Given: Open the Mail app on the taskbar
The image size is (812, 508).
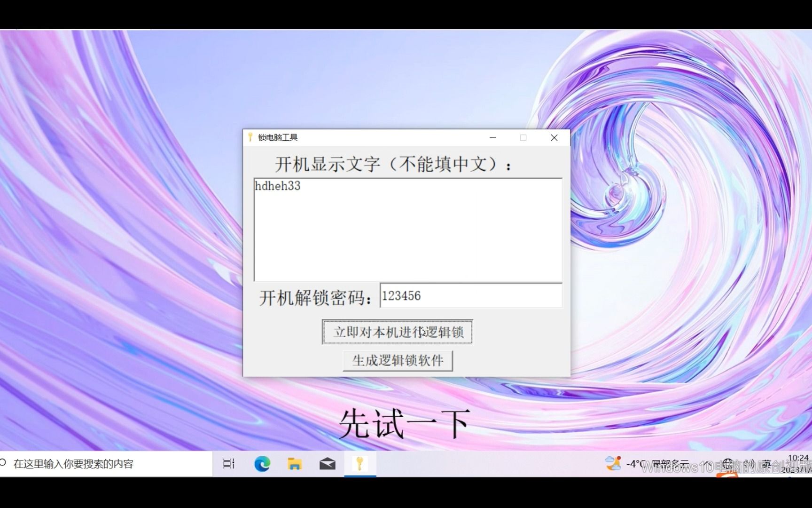Looking at the screenshot, I should [x=328, y=464].
